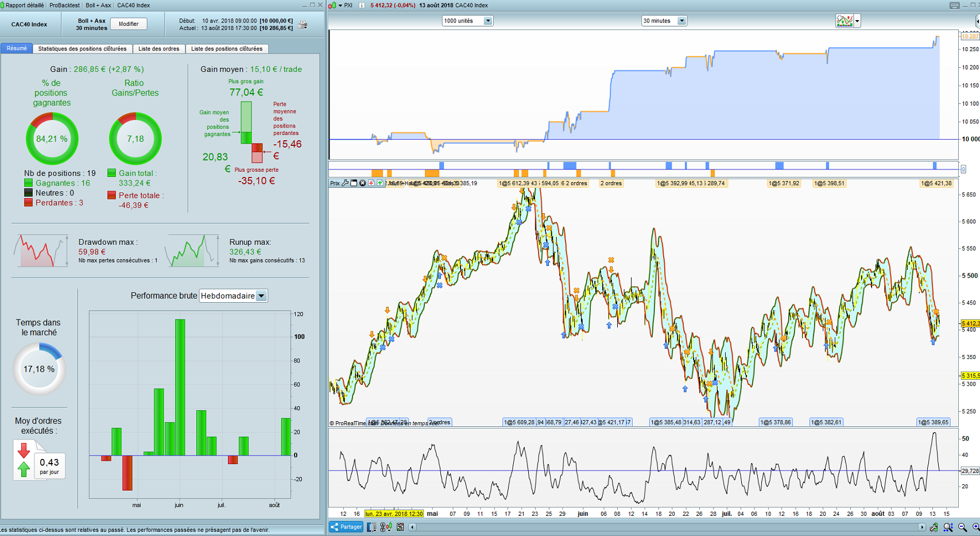This screenshot has width=980, height=536.
Task: Open the candlestick settings icon in bottom bar
Action: [x=386, y=527]
